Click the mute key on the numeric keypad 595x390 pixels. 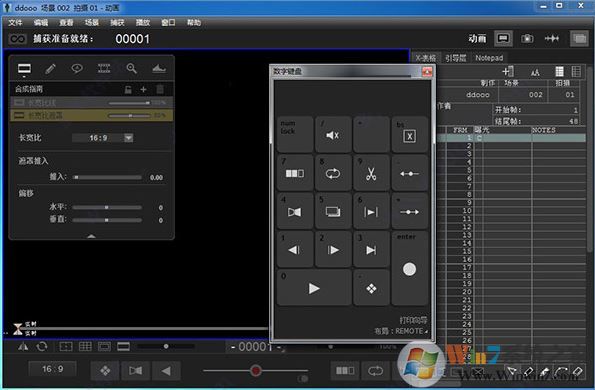pos(333,135)
